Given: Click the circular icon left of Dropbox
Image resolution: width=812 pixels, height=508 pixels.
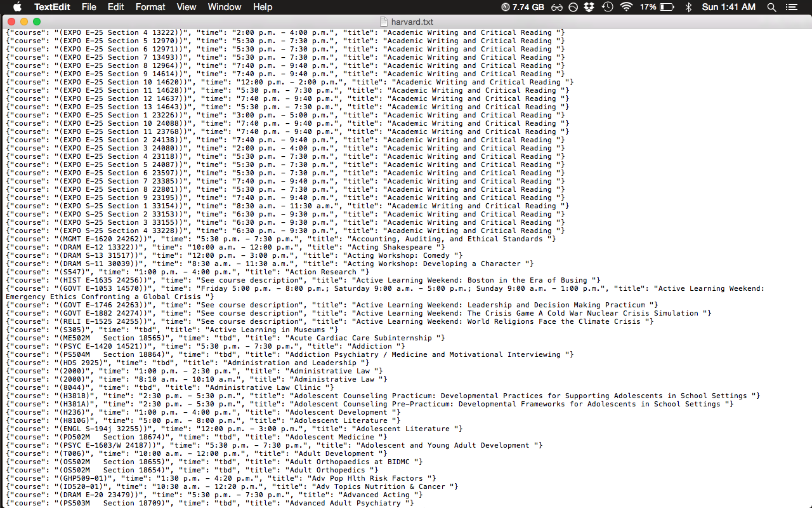Looking at the screenshot, I should tap(573, 7).
